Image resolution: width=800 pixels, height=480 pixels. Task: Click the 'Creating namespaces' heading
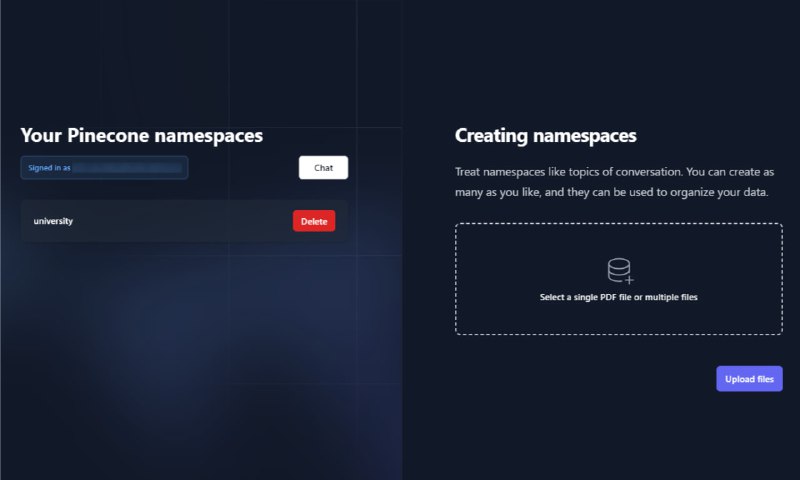pos(545,136)
